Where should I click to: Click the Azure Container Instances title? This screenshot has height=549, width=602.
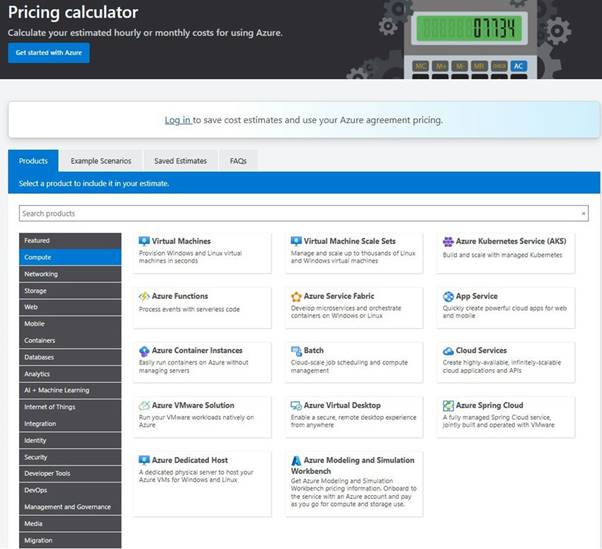pyautogui.click(x=197, y=351)
